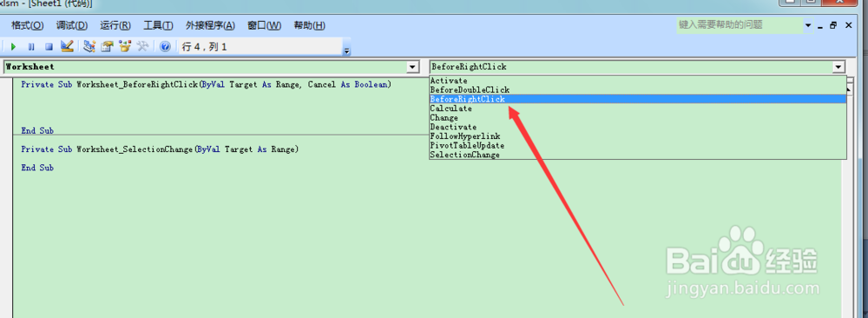Select Activate in the event list

pos(638,80)
